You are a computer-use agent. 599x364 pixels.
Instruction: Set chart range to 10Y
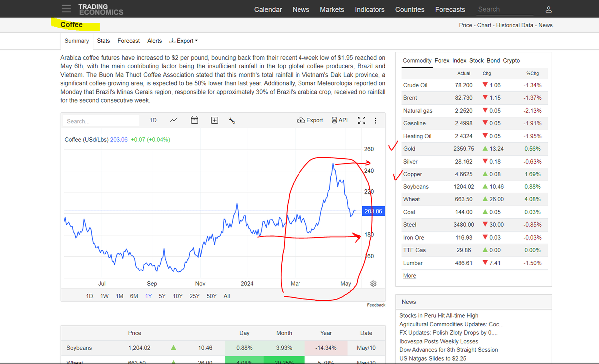(x=178, y=296)
